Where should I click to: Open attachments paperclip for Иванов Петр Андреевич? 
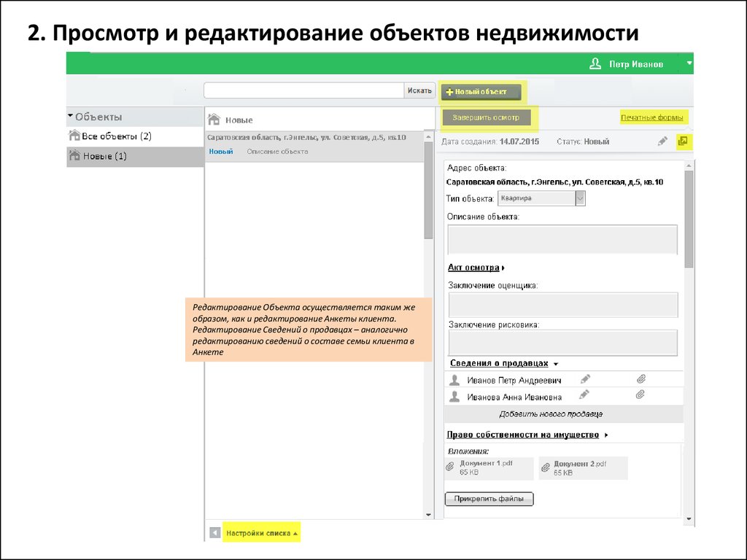pos(640,379)
